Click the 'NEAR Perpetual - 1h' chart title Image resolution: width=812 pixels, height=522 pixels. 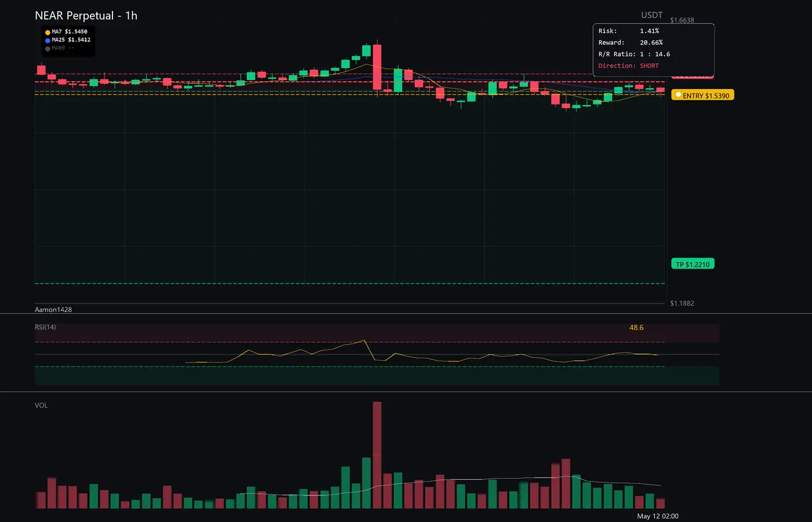pos(86,16)
